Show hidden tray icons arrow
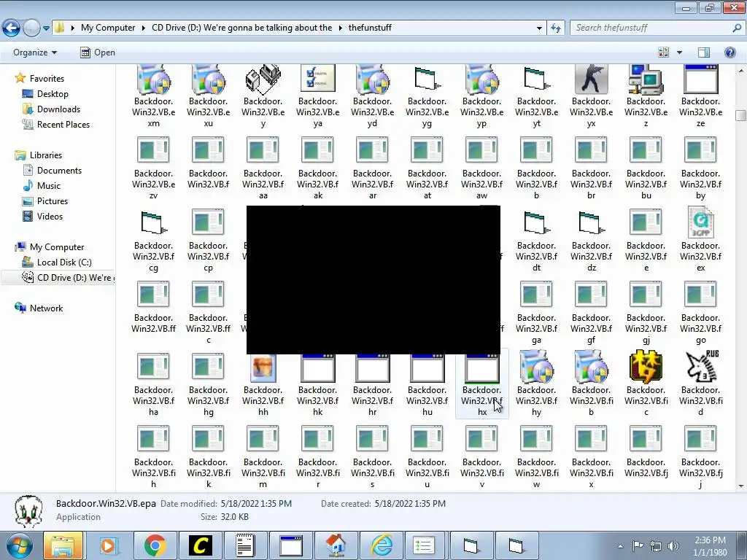This screenshot has width=747, height=560. click(620, 546)
